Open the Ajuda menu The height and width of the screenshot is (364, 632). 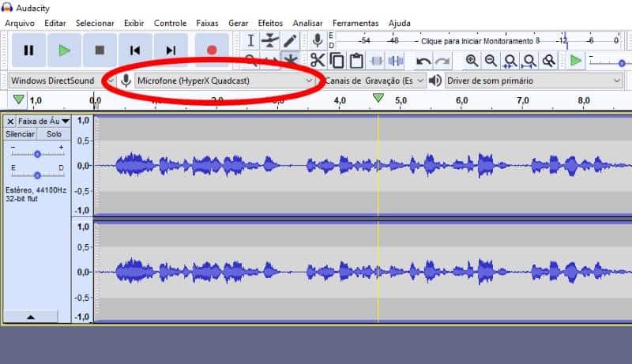400,24
